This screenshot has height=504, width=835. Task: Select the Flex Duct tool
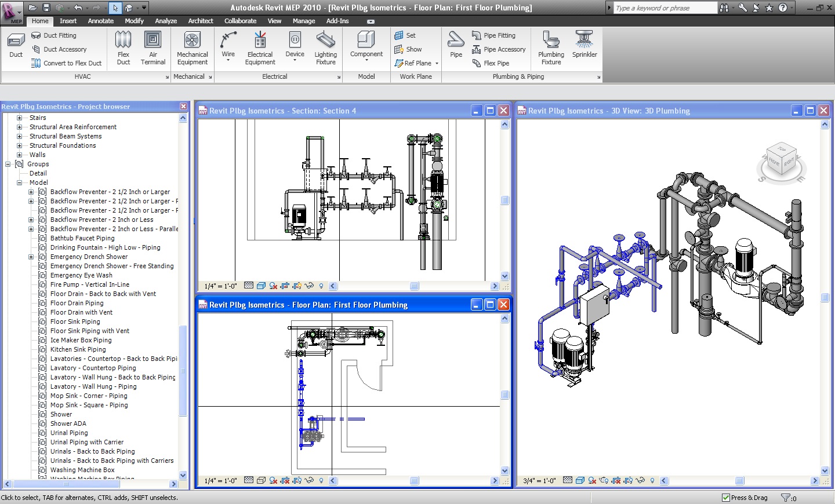[x=124, y=48]
